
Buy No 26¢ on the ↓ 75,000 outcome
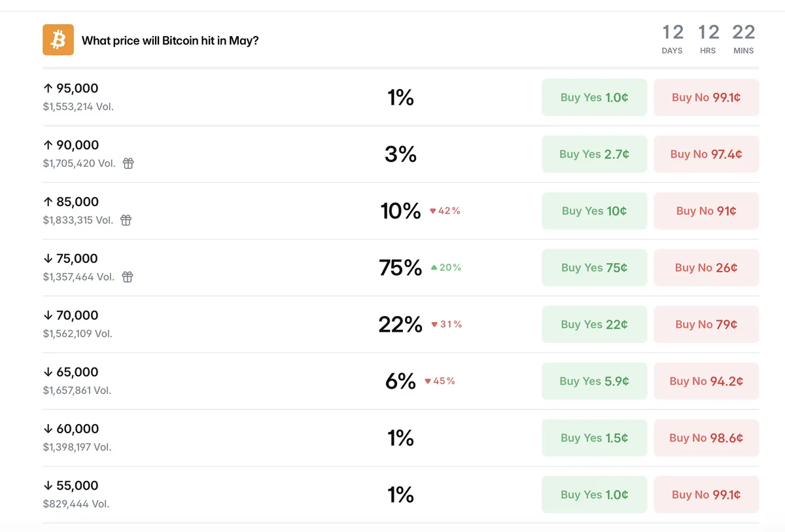click(706, 268)
